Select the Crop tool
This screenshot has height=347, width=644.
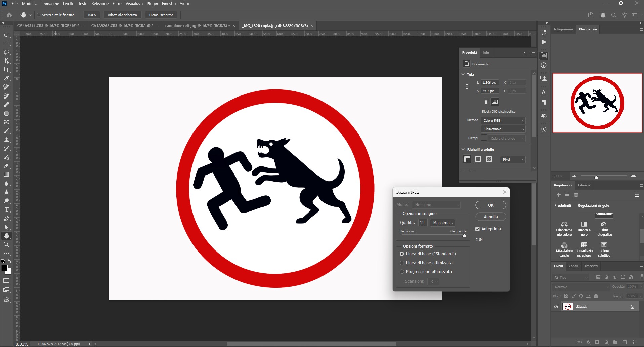point(6,70)
